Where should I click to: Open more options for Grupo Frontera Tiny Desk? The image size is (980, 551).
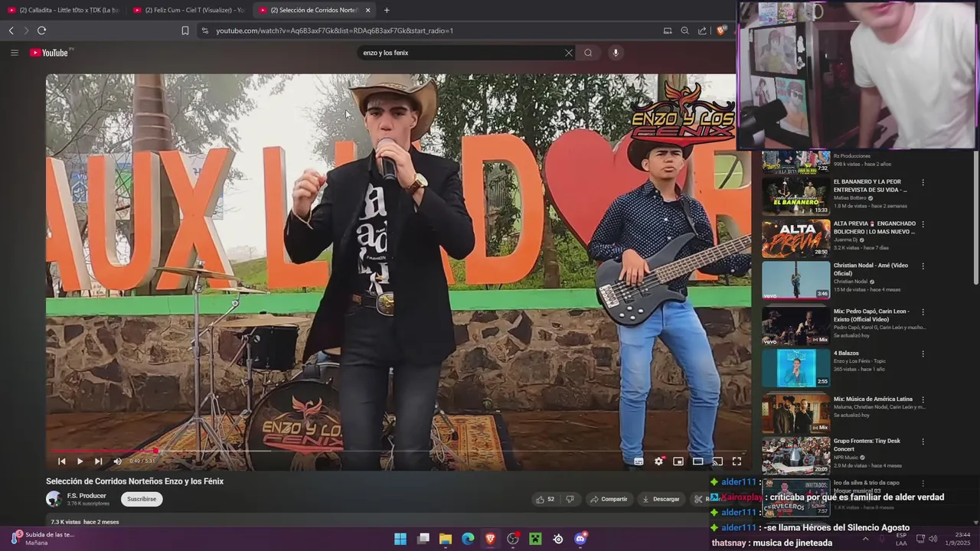923,442
